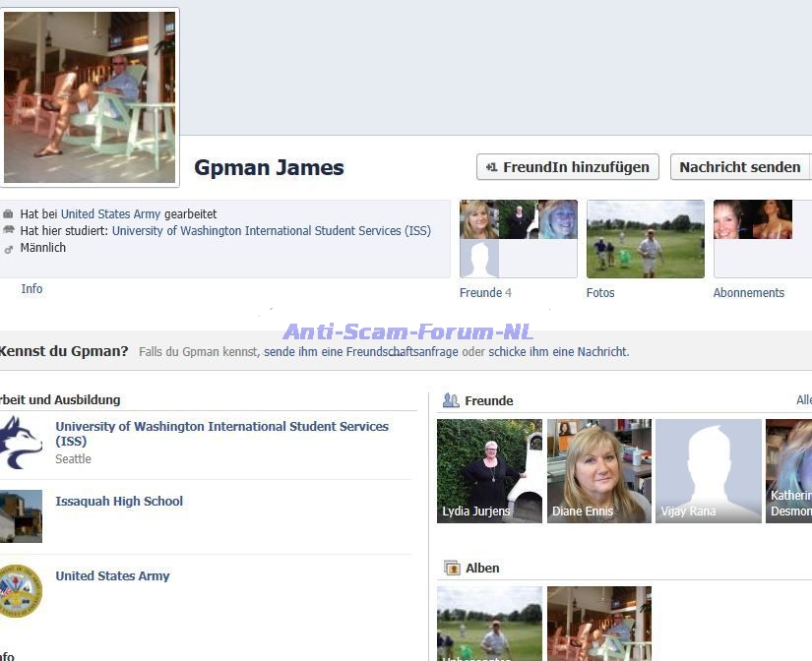Click United States Army link in summary
The width and height of the screenshot is (812, 661).
tap(110, 214)
